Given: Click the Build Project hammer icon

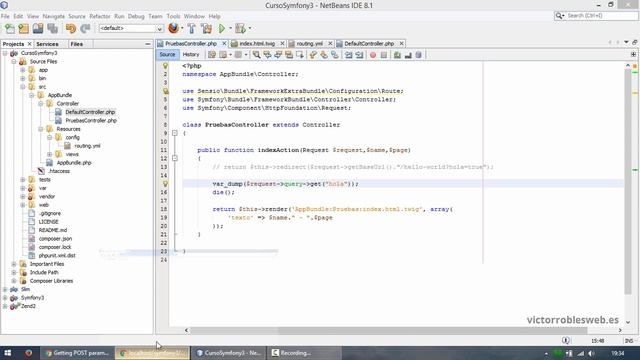Looking at the screenshot, I should [192, 28].
